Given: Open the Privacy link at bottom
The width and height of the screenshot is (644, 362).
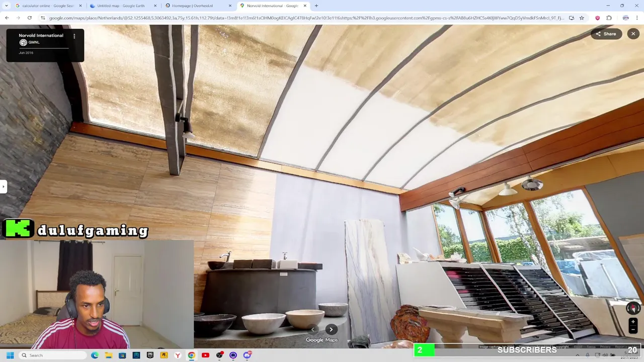Looking at the screenshot, I should pos(605,346).
